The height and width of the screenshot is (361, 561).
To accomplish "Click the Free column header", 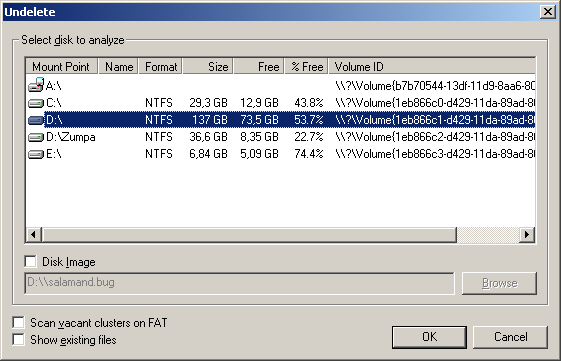I will pos(259,66).
